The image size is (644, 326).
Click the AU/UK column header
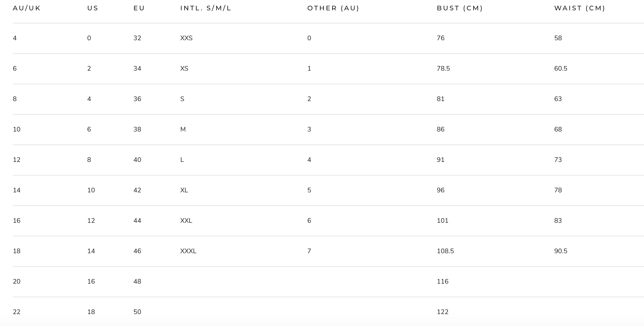[x=27, y=8]
